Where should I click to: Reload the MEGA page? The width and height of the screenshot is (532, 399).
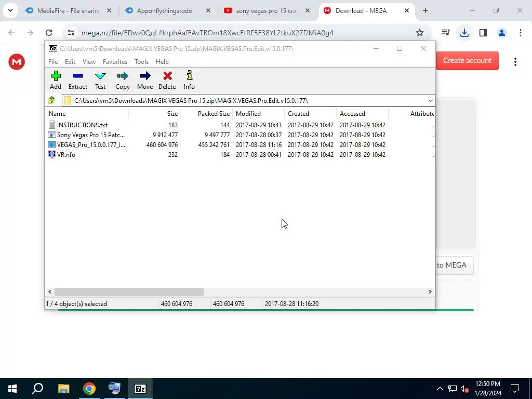pyautogui.click(x=49, y=33)
